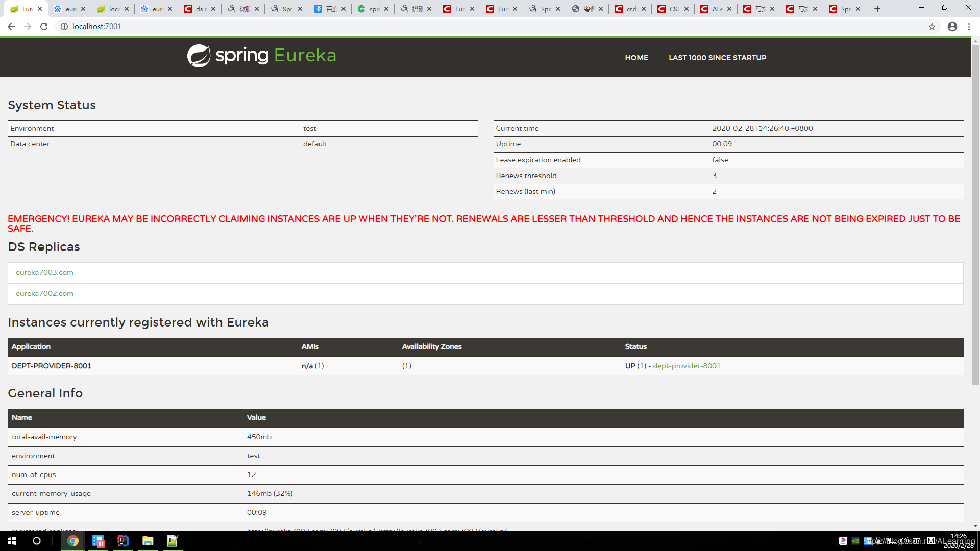Click the scrollbar up arrow
This screenshot has width=980, height=551.
tap(975, 40)
